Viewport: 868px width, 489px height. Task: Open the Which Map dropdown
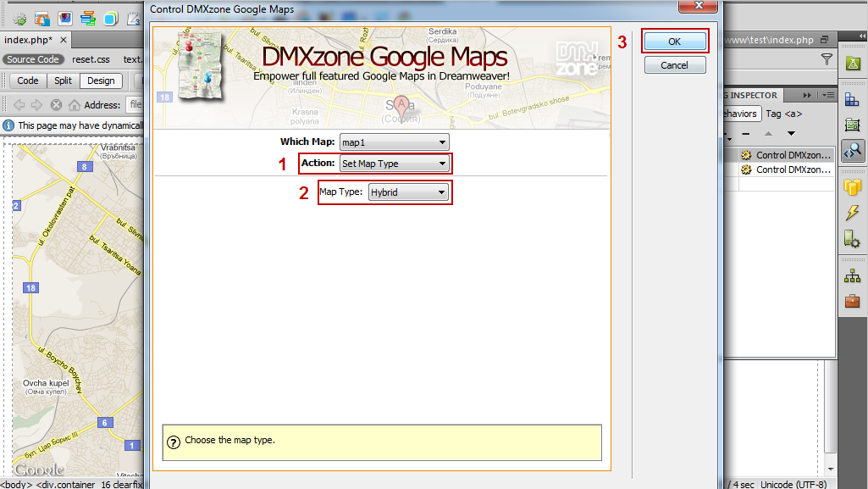click(x=394, y=142)
